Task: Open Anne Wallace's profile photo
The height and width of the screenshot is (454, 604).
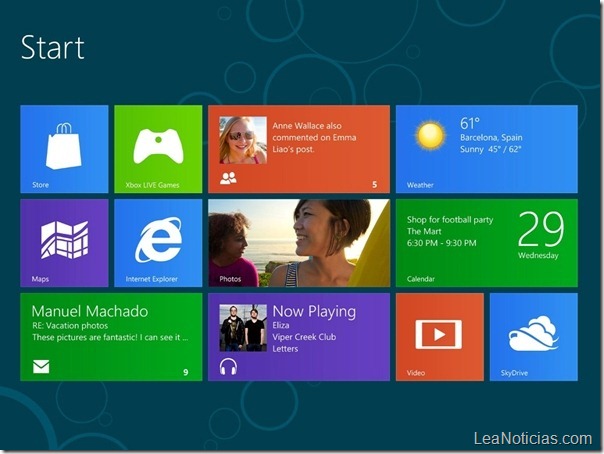Action: (x=243, y=140)
